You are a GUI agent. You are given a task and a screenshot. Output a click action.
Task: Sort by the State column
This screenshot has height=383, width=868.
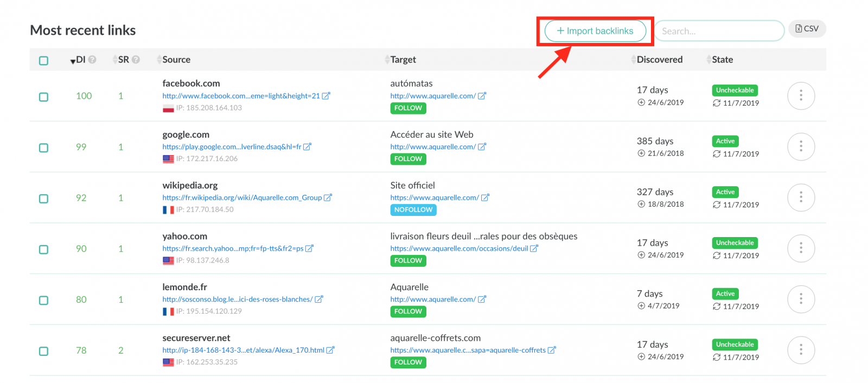(720, 60)
